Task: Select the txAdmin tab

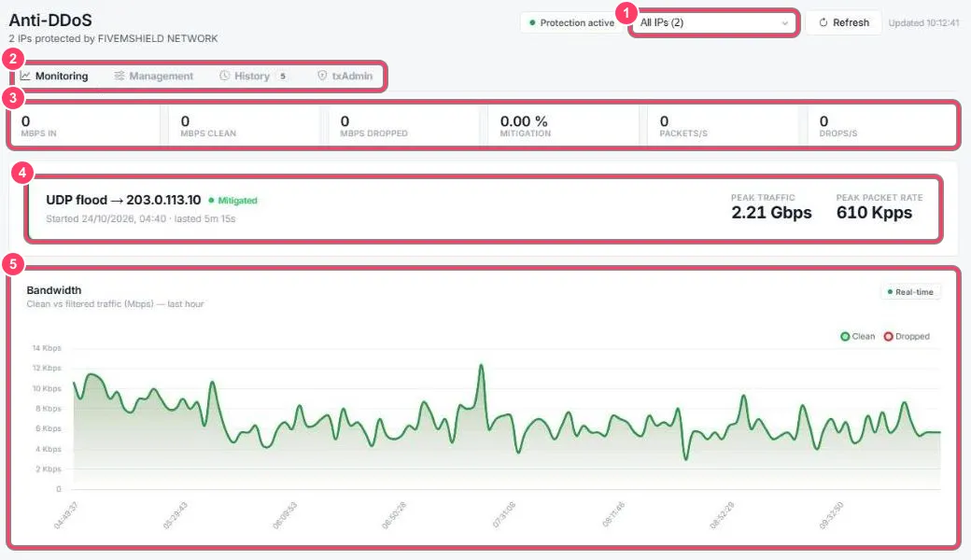Action: coord(345,77)
